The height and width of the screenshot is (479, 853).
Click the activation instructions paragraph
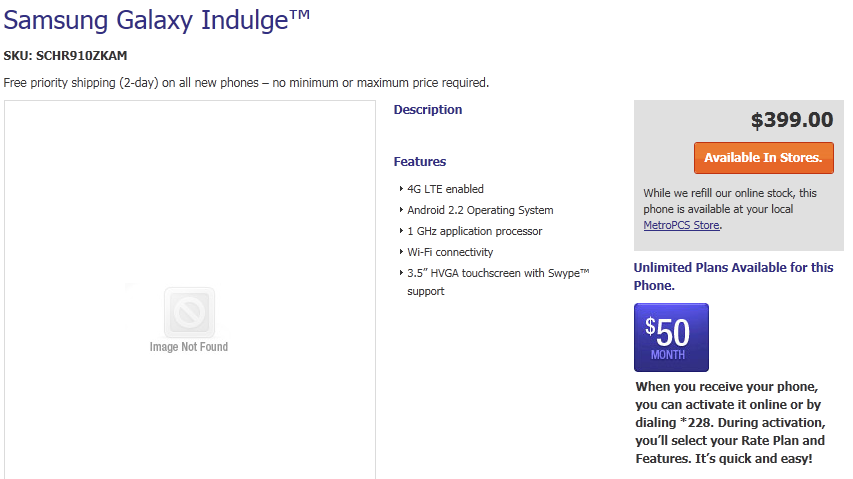point(731,422)
